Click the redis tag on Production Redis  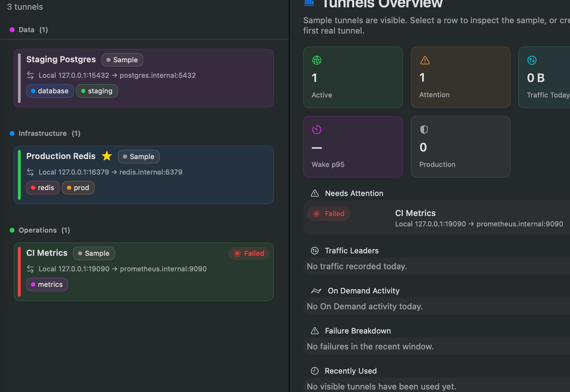43,188
